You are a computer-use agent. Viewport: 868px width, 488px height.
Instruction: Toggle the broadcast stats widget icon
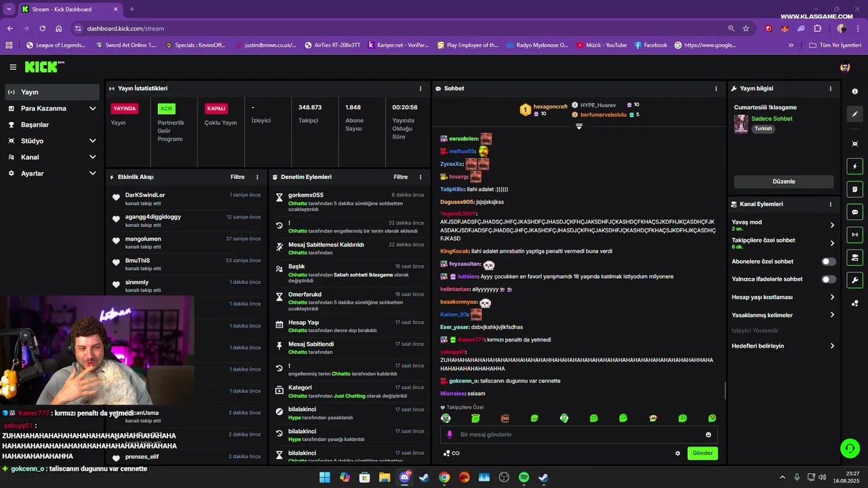(854, 235)
